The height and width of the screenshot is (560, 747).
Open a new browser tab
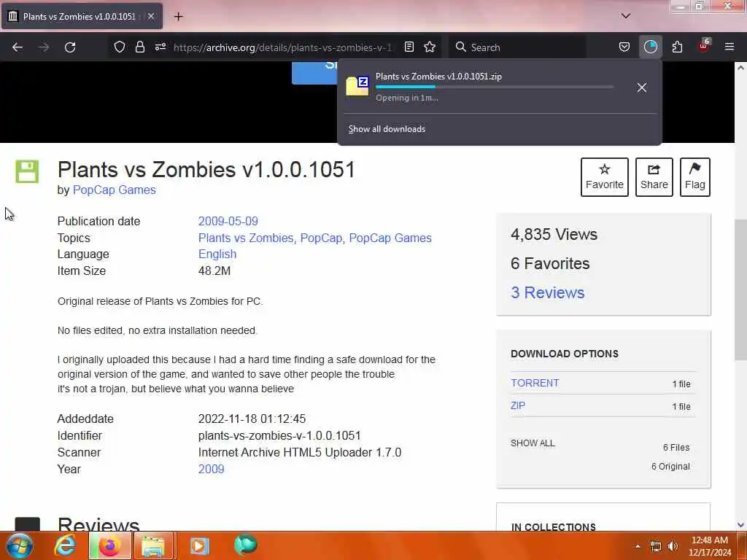click(x=178, y=17)
